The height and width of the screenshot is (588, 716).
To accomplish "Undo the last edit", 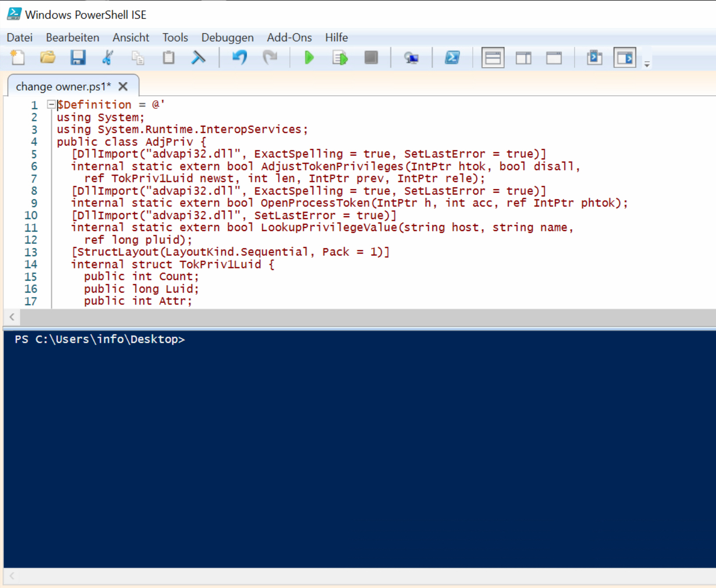I will [240, 58].
